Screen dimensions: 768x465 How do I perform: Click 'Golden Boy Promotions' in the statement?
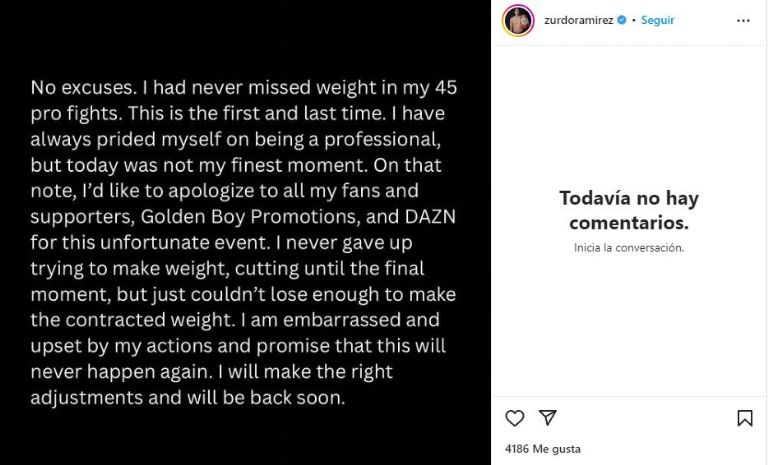point(233,216)
